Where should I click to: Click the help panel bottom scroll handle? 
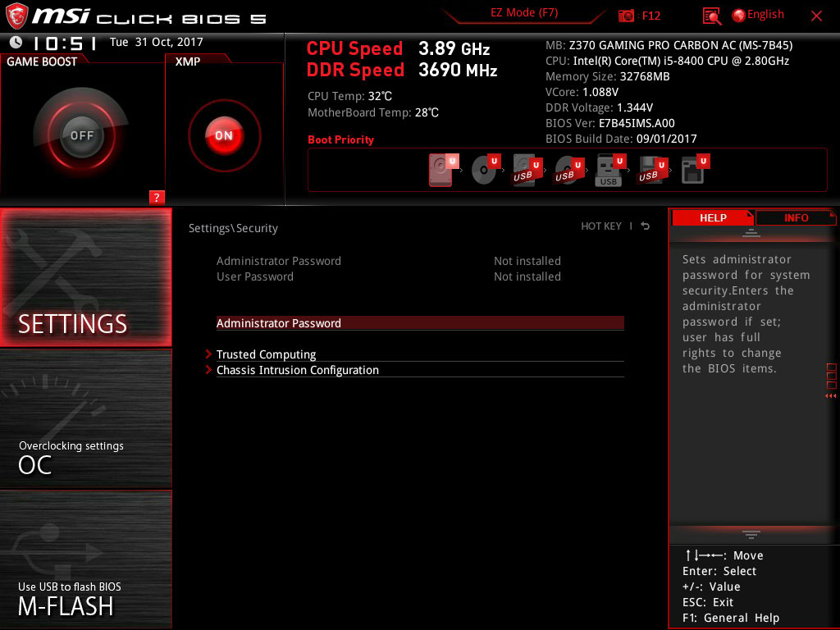click(x=751, y=534)
